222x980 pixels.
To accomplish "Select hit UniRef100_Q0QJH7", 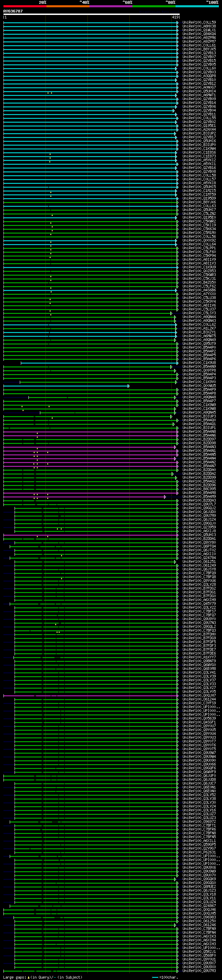I will [199, 695].
